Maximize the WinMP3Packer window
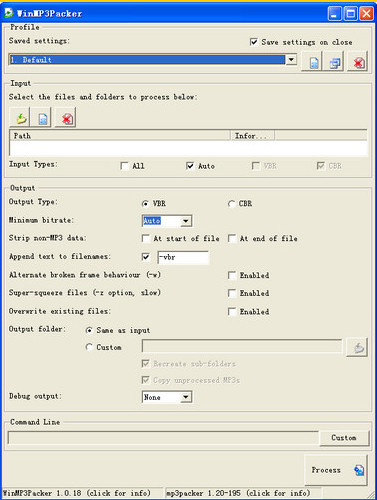 point(351,14)
